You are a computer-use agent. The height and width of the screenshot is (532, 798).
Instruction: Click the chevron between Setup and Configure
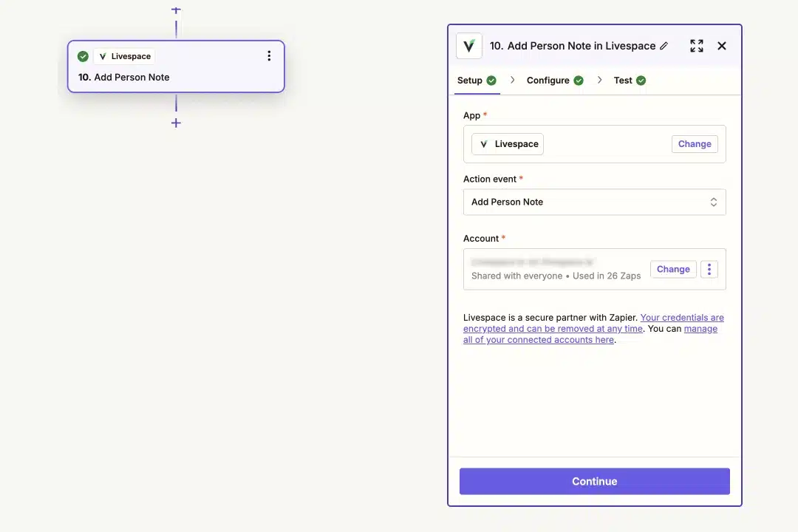(513, 80)
